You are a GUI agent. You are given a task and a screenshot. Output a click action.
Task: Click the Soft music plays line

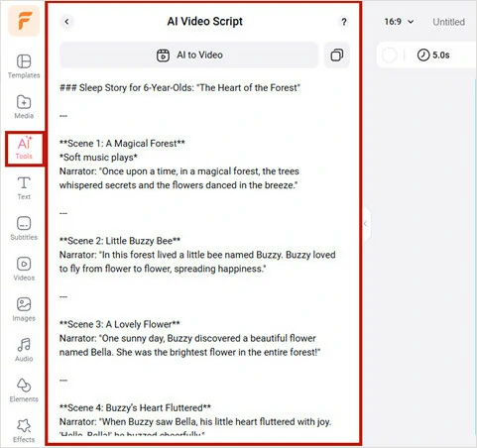[x=98, y=158]
